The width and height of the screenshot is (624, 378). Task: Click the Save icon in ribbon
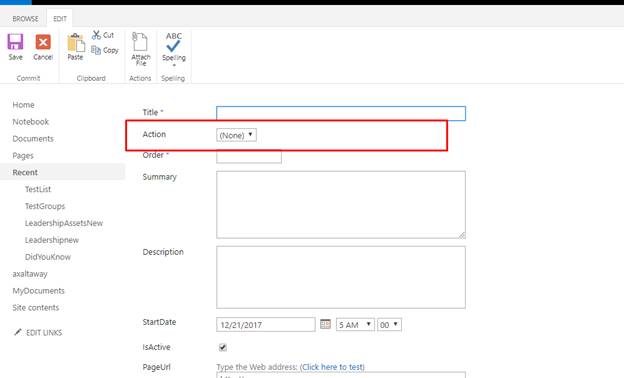coord(16,42)
